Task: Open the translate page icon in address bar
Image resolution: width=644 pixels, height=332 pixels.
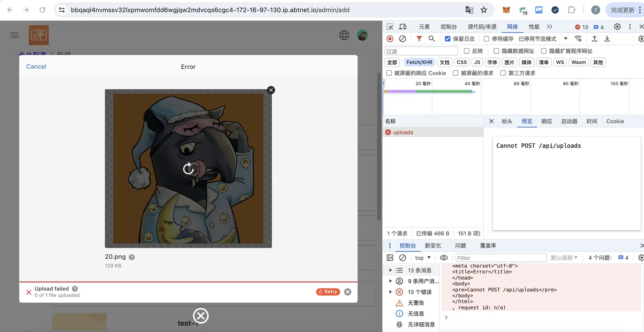Action: click(469, 10)
